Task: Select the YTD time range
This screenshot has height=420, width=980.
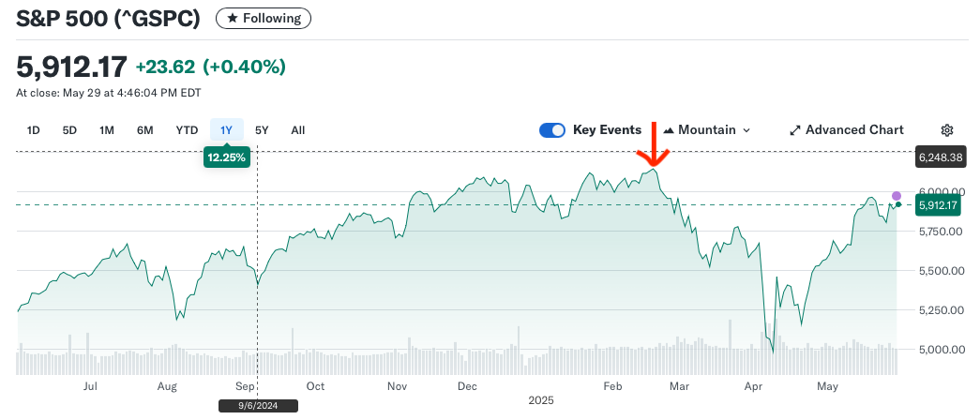Action: pyautogui.click(x=187, y=130)
